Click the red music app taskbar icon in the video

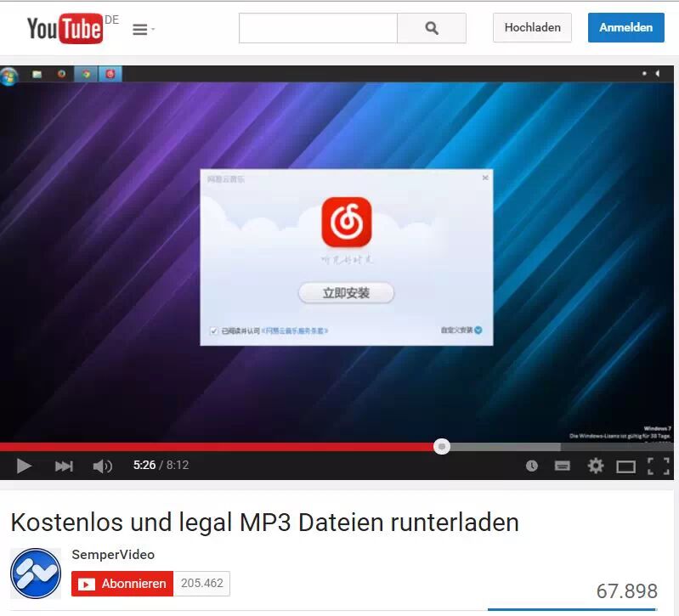110,74
